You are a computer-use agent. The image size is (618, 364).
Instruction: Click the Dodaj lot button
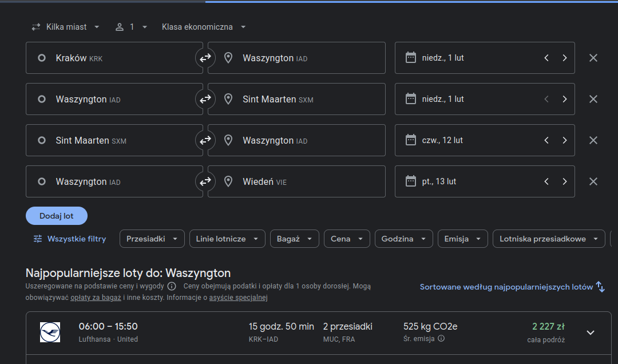pos(56,216)
